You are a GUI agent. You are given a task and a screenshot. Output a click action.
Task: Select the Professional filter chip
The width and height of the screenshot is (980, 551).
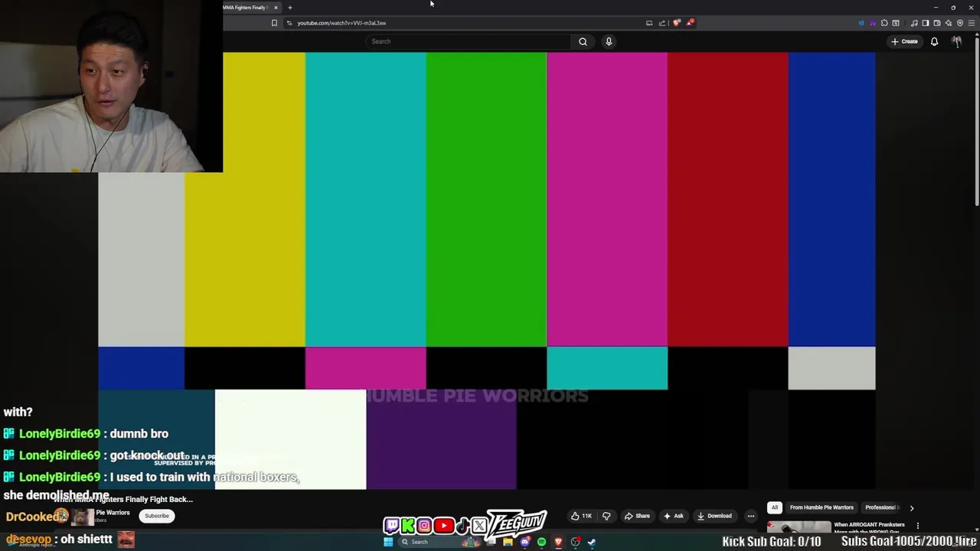pos(880,507)
